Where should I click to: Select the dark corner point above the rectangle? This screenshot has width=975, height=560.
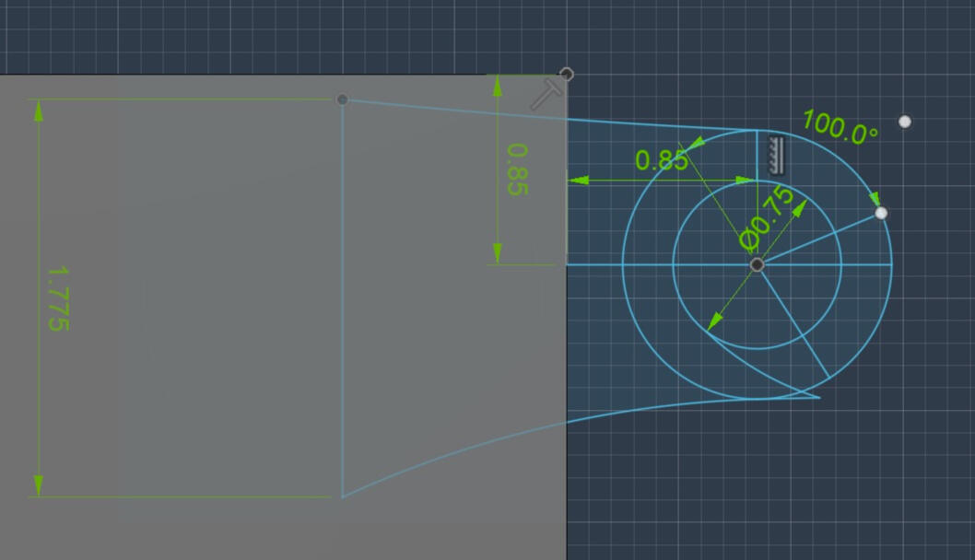click(x=566, y=72)
